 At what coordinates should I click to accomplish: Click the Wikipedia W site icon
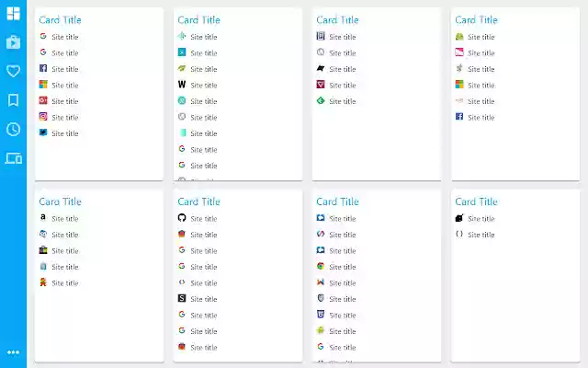point(182,85)
